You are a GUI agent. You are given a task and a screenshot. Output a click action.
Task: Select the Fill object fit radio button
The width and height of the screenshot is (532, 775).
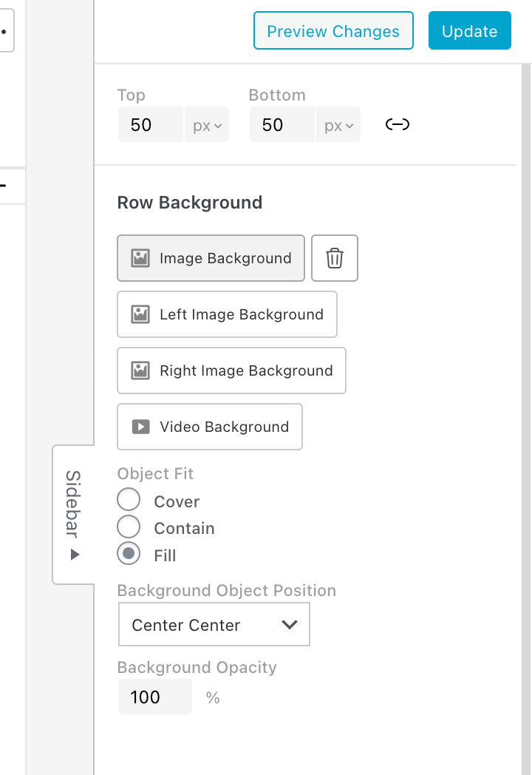pos(129,554)
